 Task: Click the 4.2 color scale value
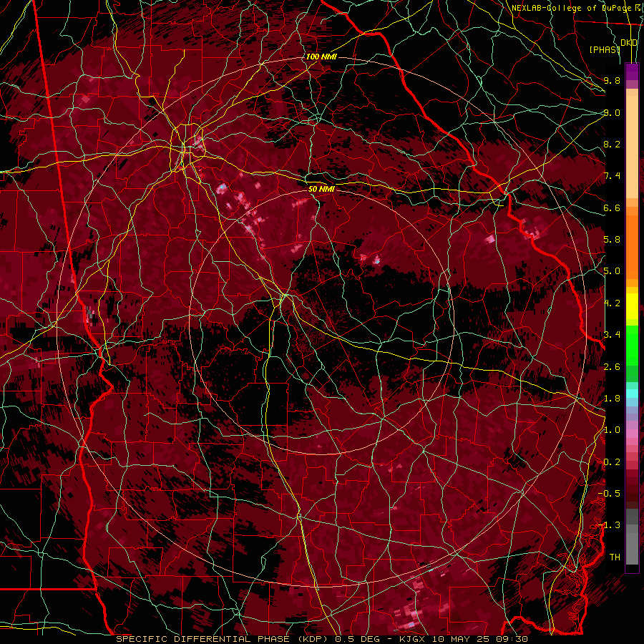tap(612, 303)
